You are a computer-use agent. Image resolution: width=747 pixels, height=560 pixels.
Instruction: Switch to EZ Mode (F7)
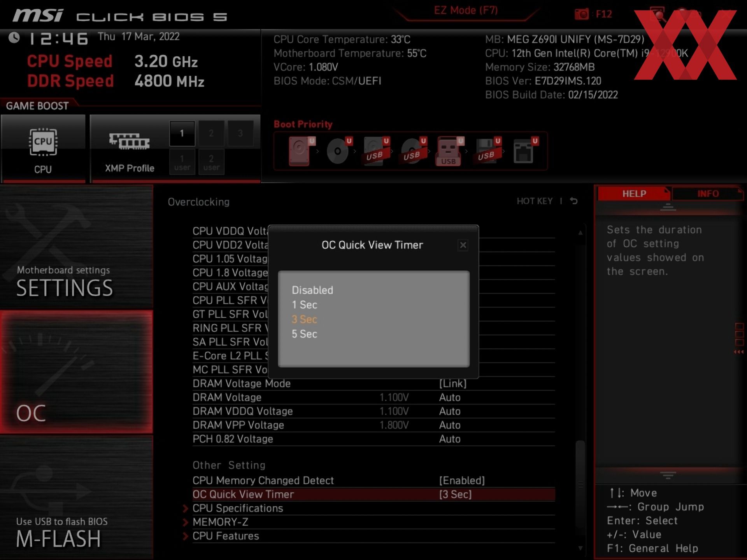click(x=466, y=10)
